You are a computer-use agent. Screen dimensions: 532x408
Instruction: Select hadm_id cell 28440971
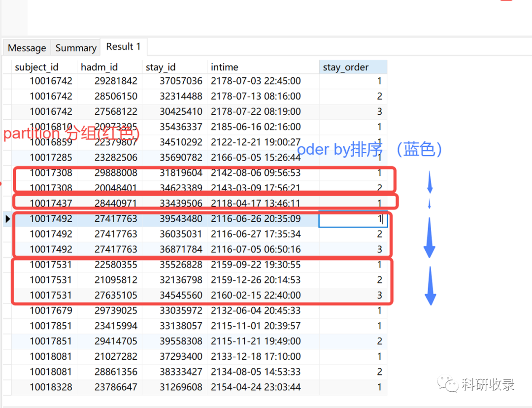(x=109, y=204)
